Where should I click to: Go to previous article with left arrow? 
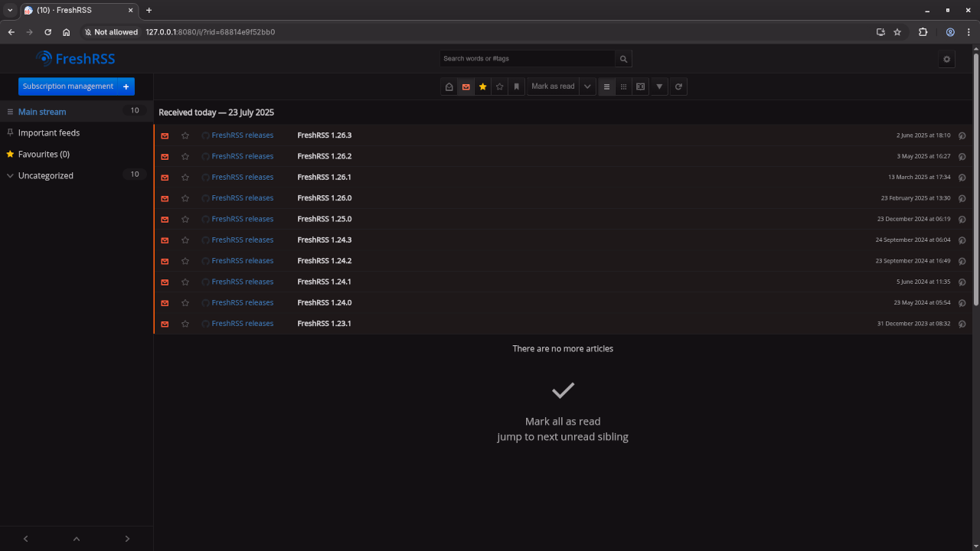pos(25,539)
